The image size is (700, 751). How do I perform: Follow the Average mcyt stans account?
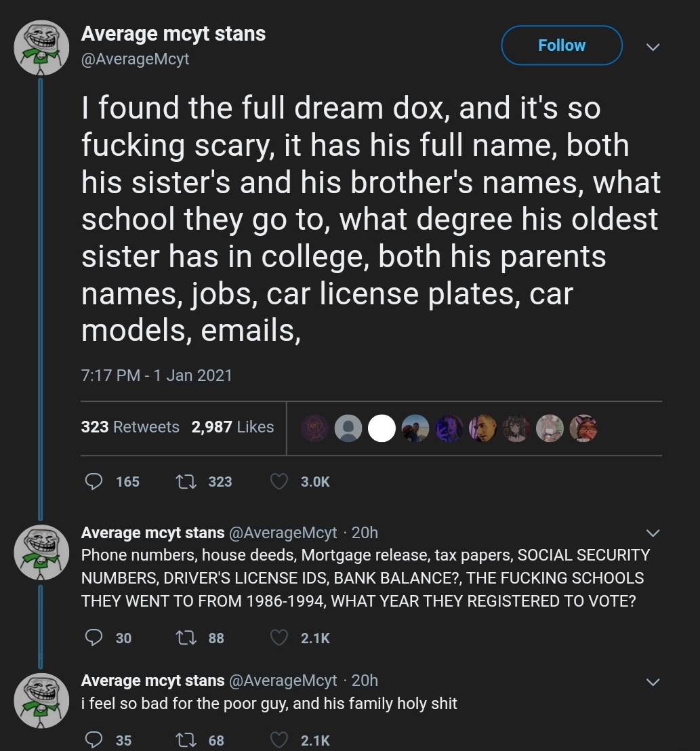coord(562,45)
